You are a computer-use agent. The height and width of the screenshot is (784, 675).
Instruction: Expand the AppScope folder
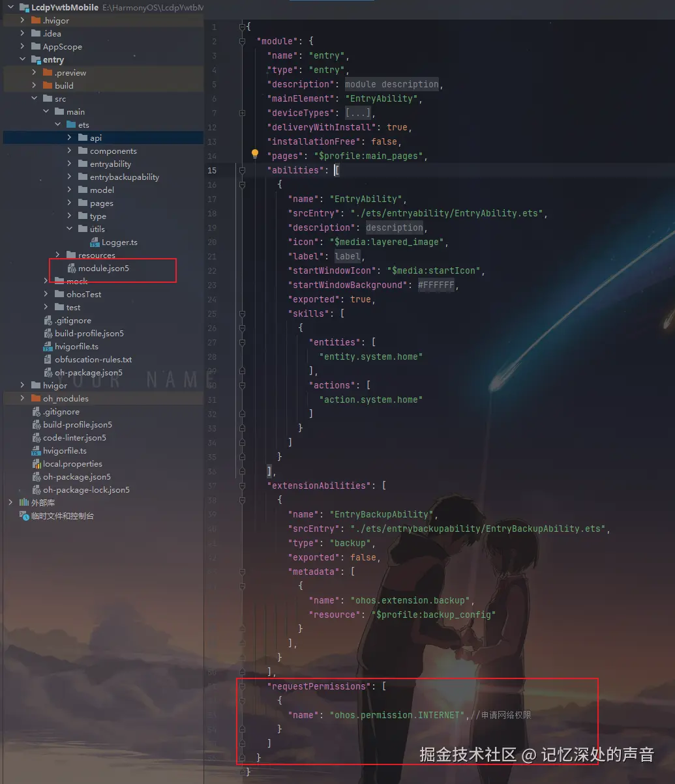(22, 46)
